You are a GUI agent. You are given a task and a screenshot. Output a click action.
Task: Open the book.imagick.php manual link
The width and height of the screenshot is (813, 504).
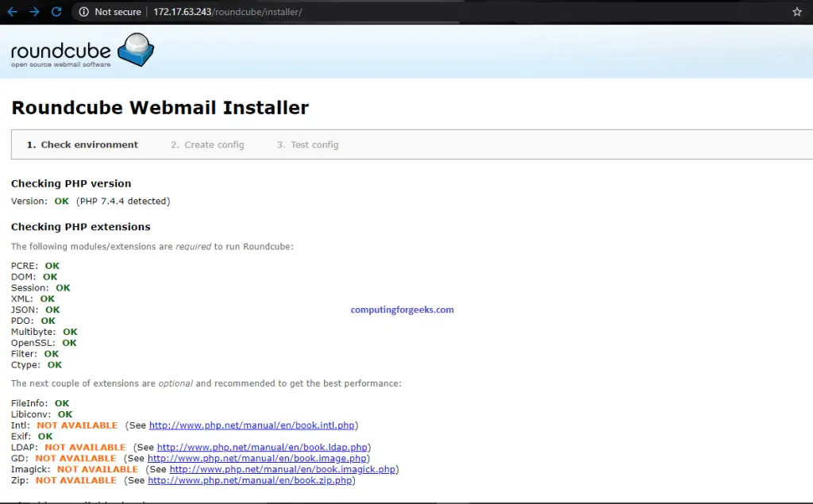click(283, 469)
